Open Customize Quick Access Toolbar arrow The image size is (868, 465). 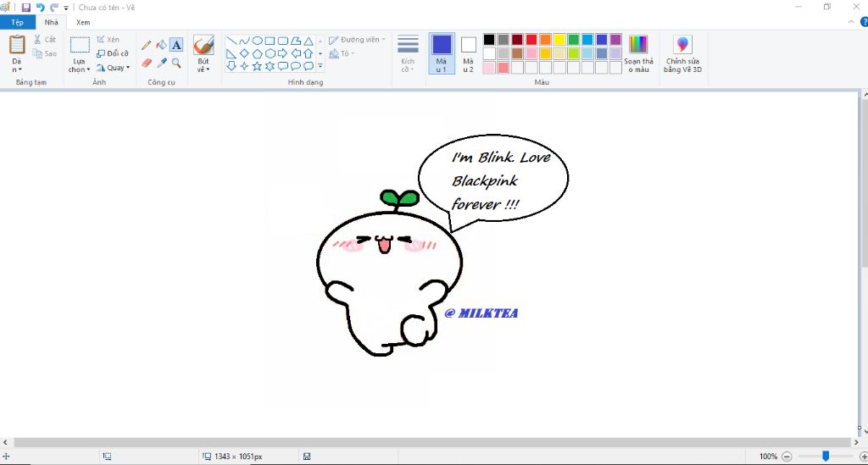point(66,8)
